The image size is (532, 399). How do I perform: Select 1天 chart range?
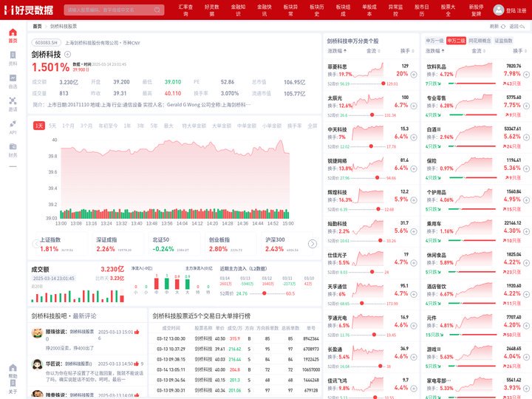[x=39, y=126]
